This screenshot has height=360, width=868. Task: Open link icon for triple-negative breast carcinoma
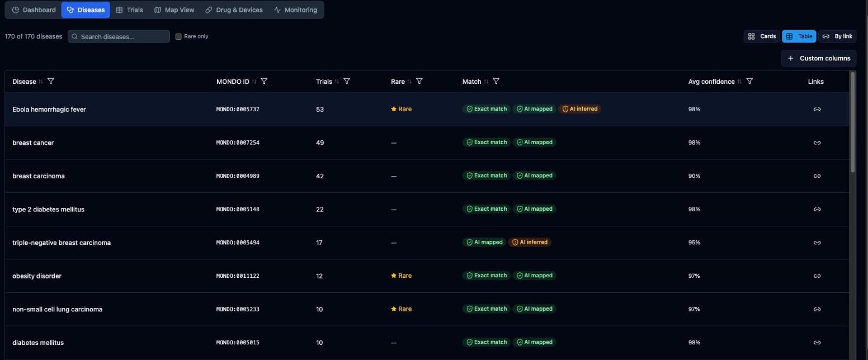tap(817, 243)
